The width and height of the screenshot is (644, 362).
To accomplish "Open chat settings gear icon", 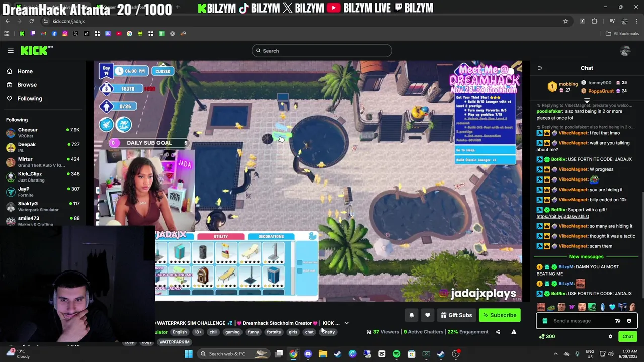I will [x=610, y=337].
